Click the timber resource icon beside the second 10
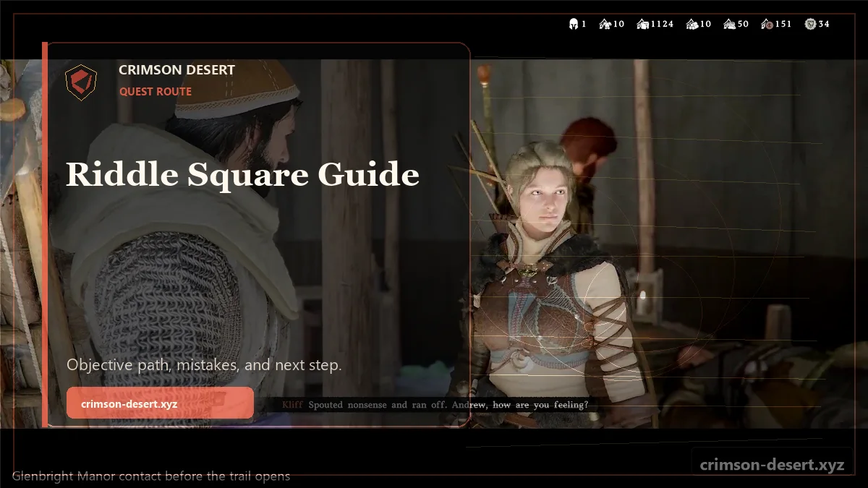868x488 pixels. coord(692,24)
